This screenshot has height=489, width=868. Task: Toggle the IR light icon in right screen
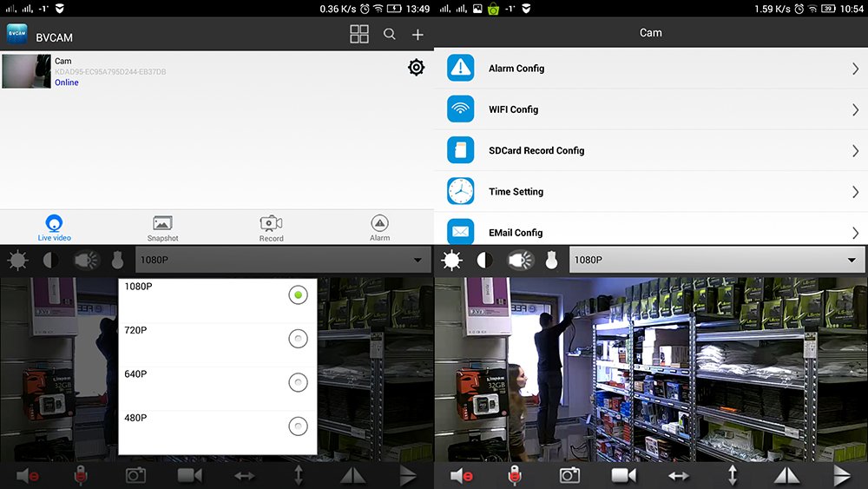tap(520, 260)
